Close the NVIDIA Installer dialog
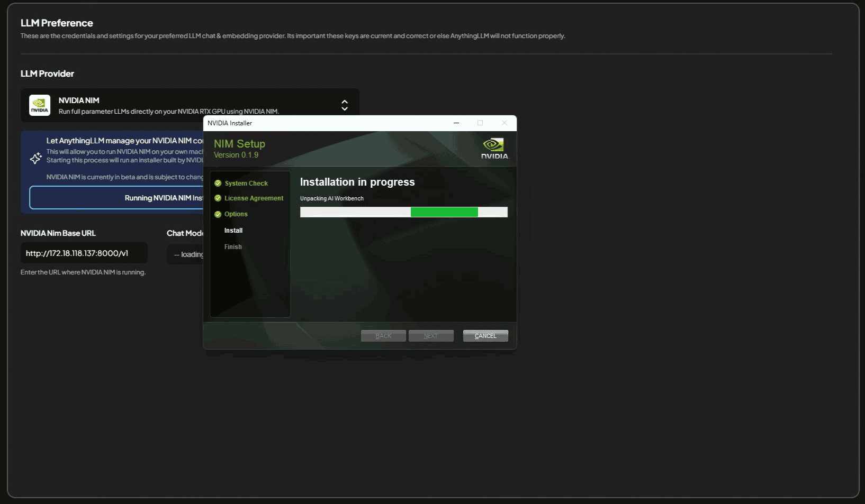865x504 pixels. click(504, 123)
